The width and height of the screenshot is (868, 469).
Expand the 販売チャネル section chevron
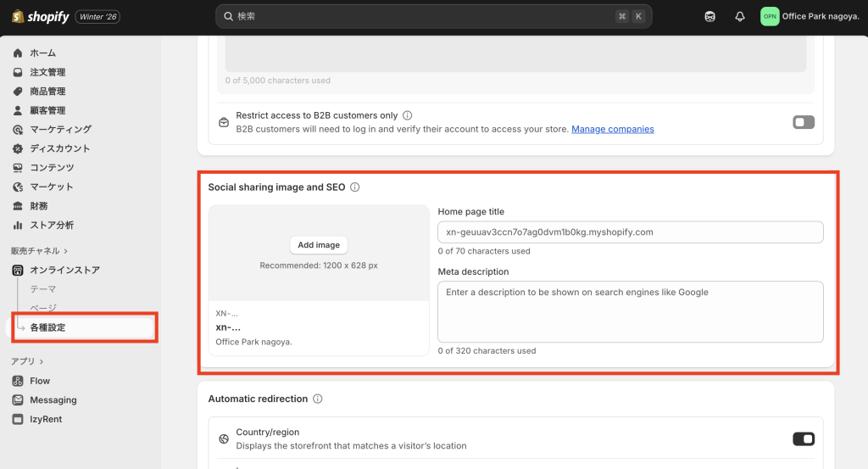tap(66, 251)
